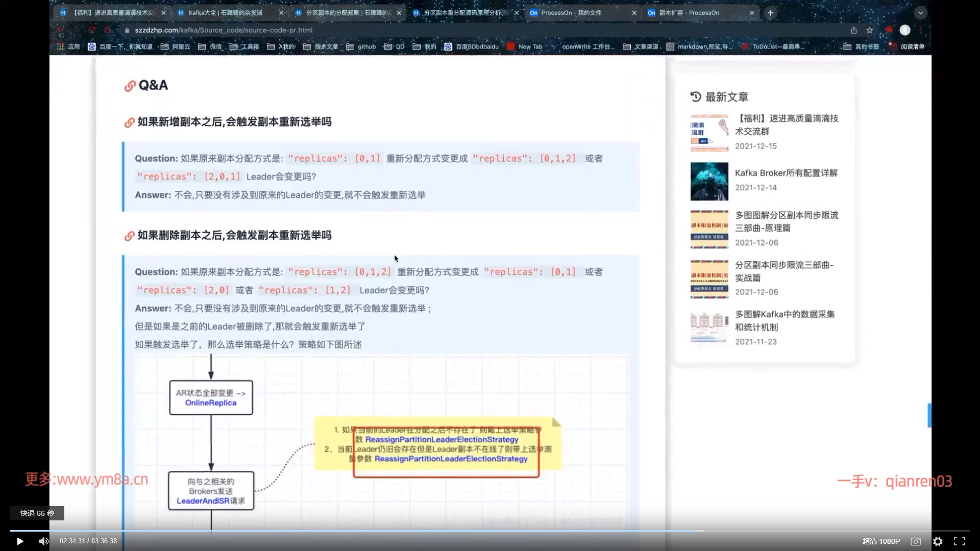
Task: Click the Q&A heading anchor link icon
Action: [130, 86]
